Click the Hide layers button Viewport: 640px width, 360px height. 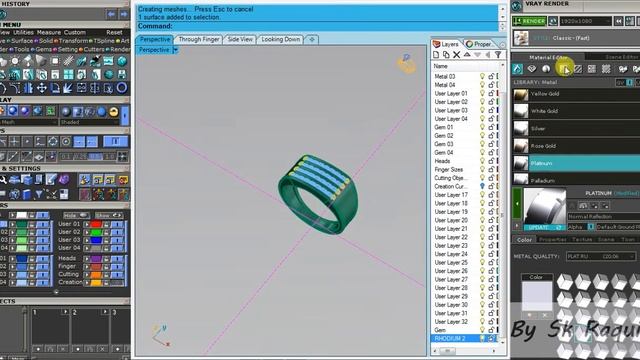click(x=76, y=215)
